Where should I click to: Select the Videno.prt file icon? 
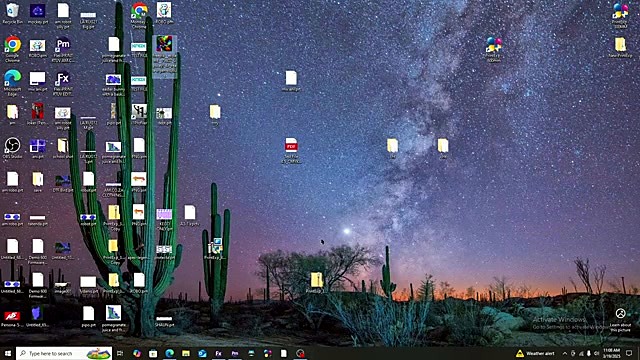pyautogui.click(x=88, y=284)
